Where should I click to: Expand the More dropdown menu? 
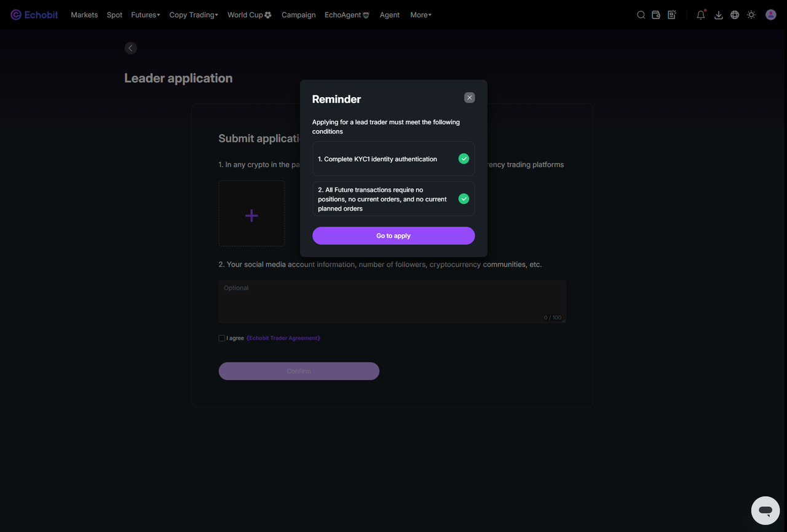(421, 15)
